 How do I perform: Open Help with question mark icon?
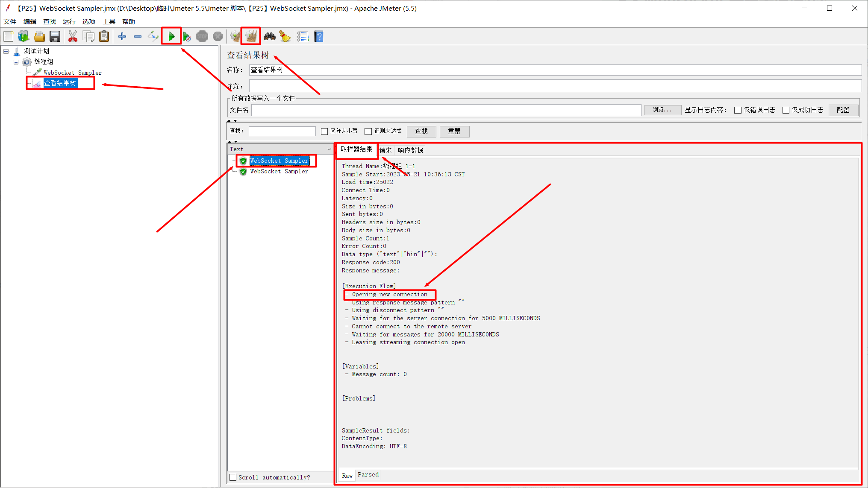coord(319,37)
